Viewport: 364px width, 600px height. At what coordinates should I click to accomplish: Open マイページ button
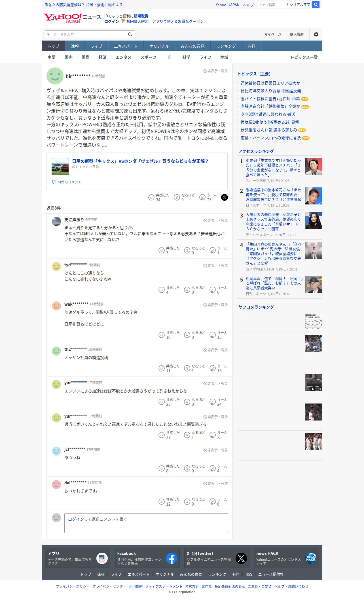click(x=272, y=34)
